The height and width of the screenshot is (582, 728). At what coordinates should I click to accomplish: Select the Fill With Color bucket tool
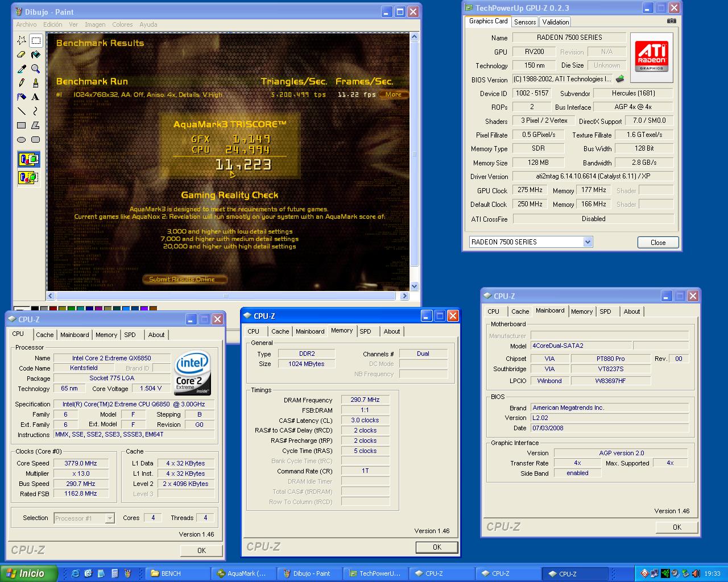[x=35, y=55]
